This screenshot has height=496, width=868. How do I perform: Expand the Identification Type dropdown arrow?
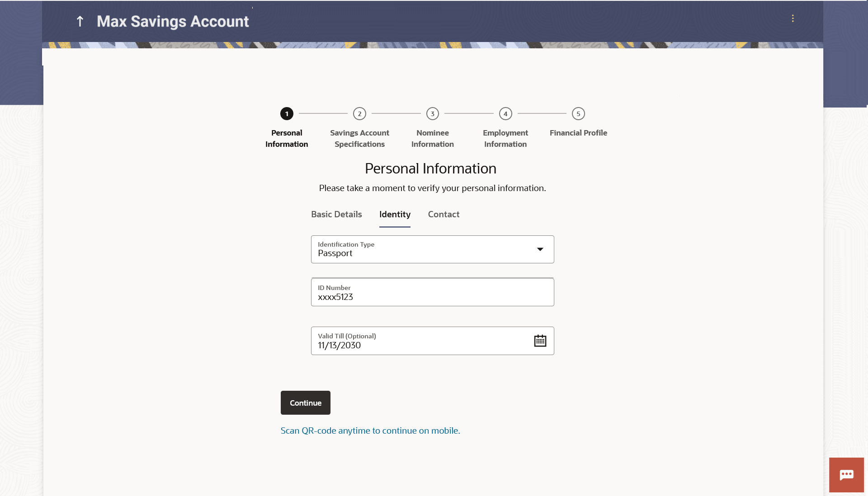tap(540, 249)
